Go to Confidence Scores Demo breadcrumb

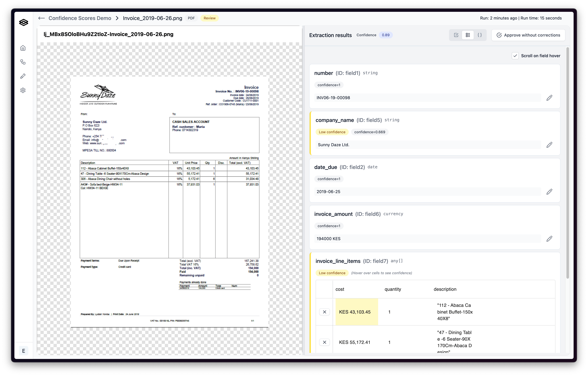tap(80, 18)
